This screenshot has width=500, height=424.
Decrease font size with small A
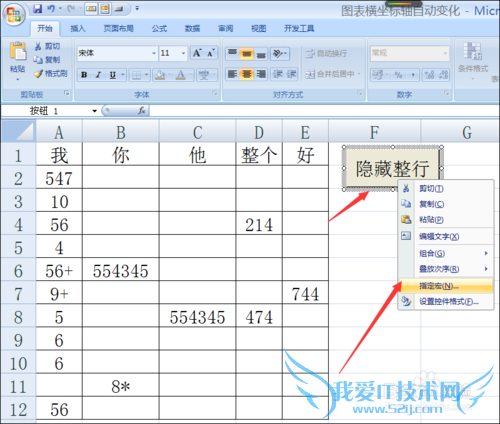pos(211,53)
